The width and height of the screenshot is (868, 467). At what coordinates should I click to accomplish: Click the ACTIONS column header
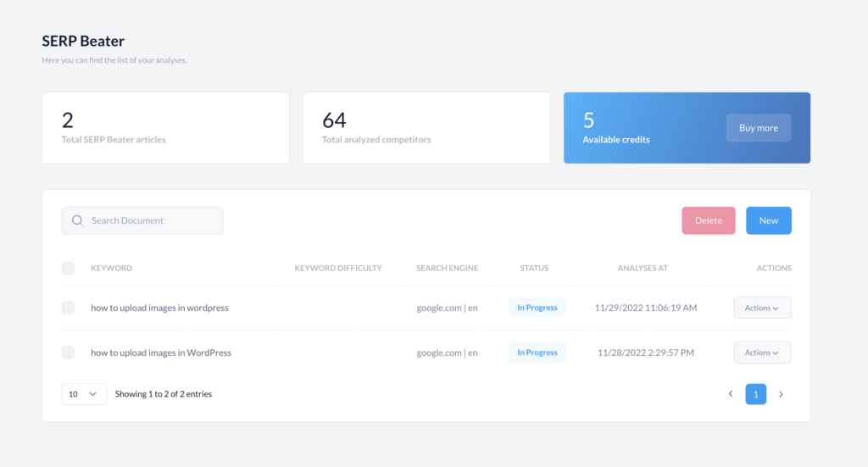tap(774, 269)
